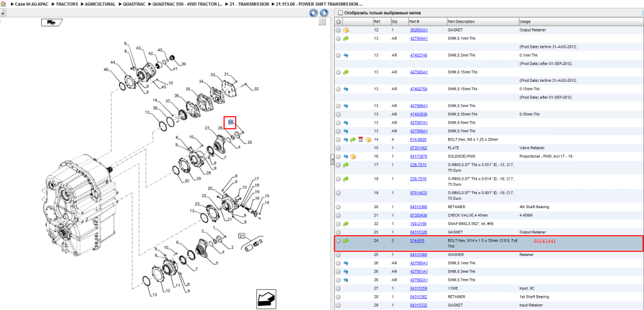Open the 'Case IH AG APAC' breadcrumb
Screen dimensions: 644x310
click(32, 4)
